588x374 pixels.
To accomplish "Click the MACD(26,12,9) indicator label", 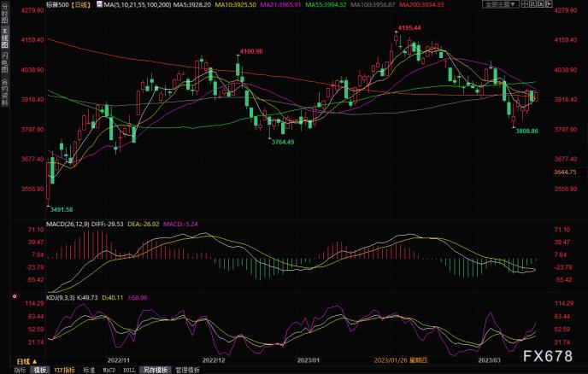I will pyautogui.click(x=68, y=224).
